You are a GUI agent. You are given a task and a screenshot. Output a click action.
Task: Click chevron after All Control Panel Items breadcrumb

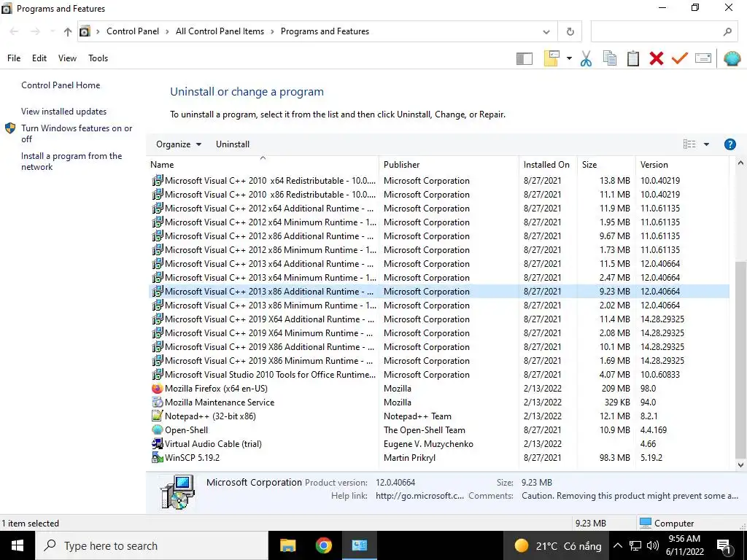pos(272,31)
